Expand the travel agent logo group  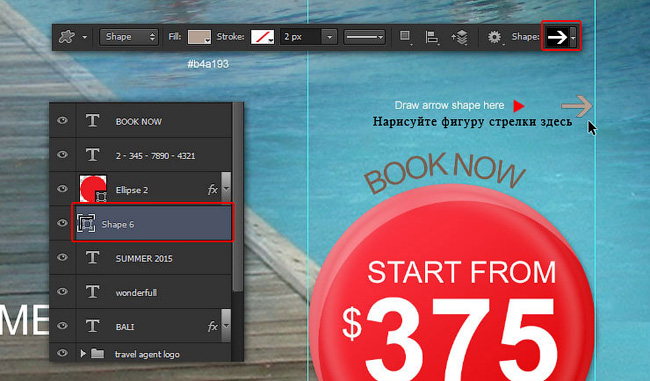point(83,354)
